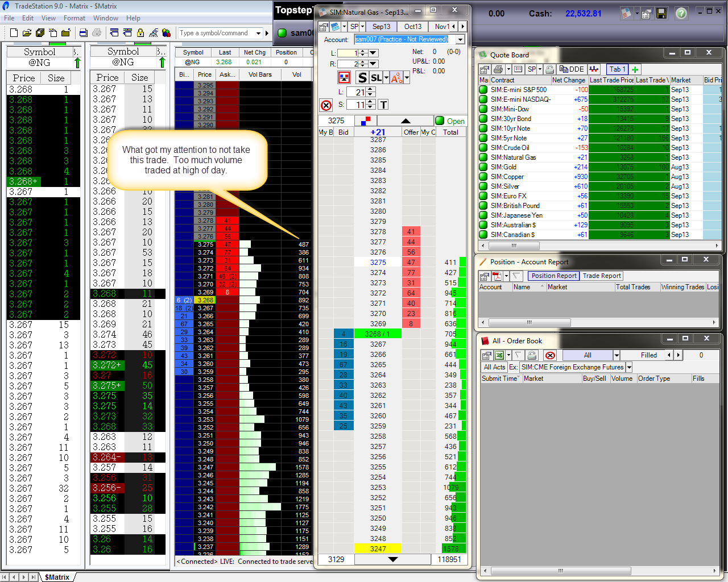The image size is (728, 582).
Task: Open the symbol/command dropdown arrow
Action: (258, 33)
